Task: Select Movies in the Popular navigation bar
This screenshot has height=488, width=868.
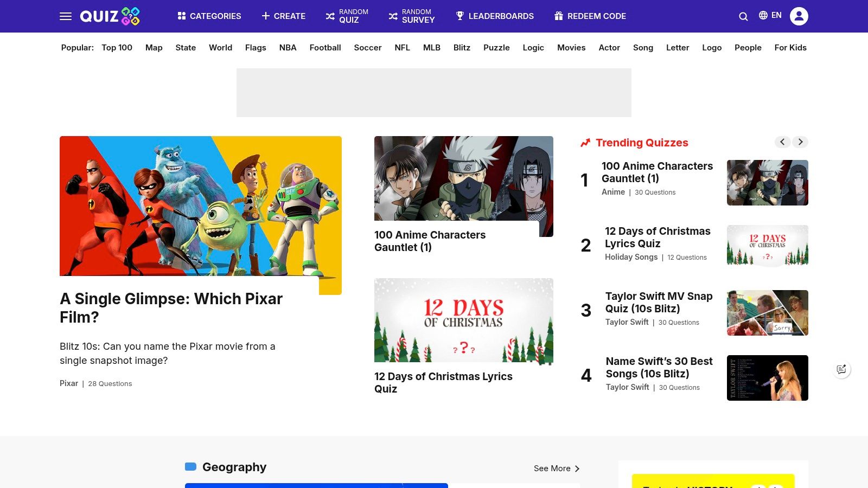Action: tap(571, 48)
